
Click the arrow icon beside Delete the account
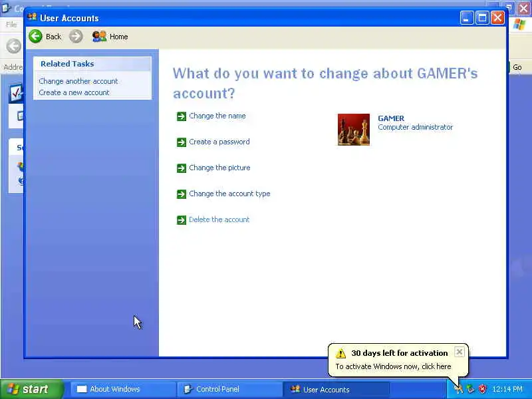click(x=182, y=220)
